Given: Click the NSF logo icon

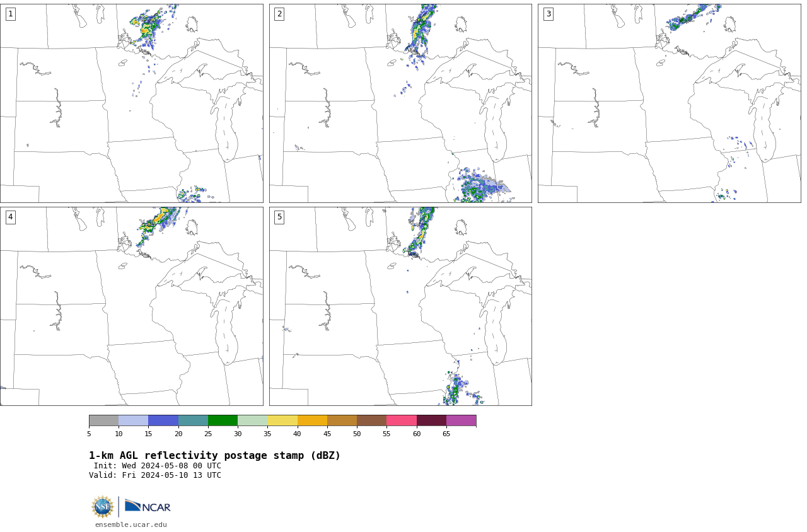Looking at the screenshot, I should [x=103, y=507].
